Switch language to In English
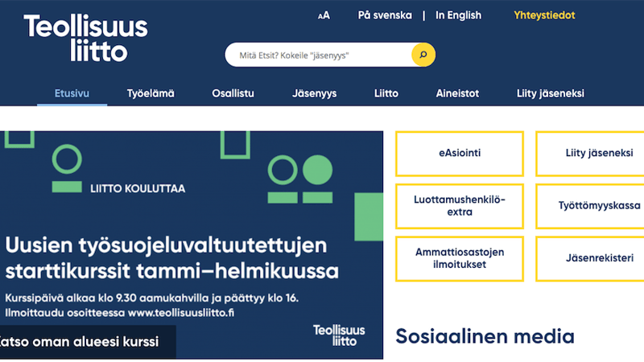Viewport: 644px width, 362px height. [458, 15]
